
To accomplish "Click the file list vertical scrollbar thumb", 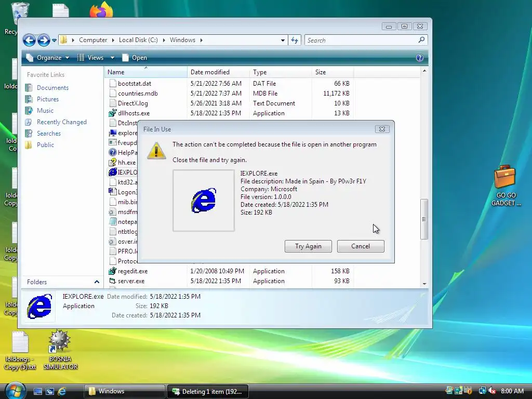I will (424, 219).
